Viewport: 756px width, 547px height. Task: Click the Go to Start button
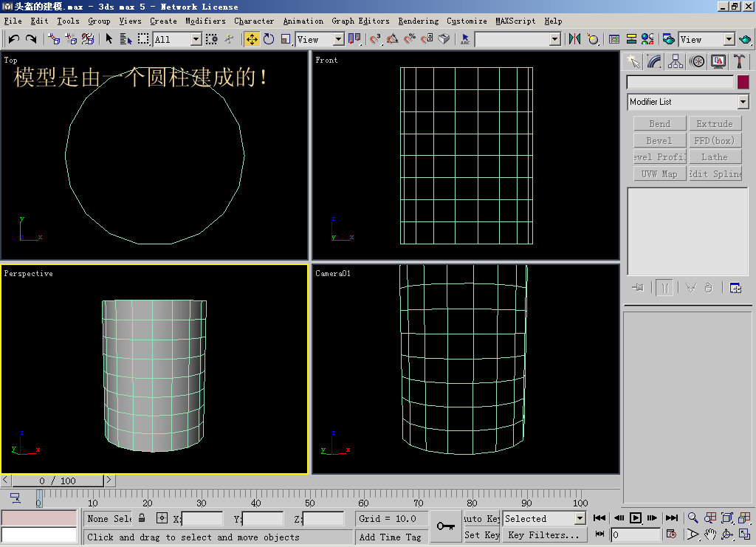pyautogui.click(x=599, y=518)
